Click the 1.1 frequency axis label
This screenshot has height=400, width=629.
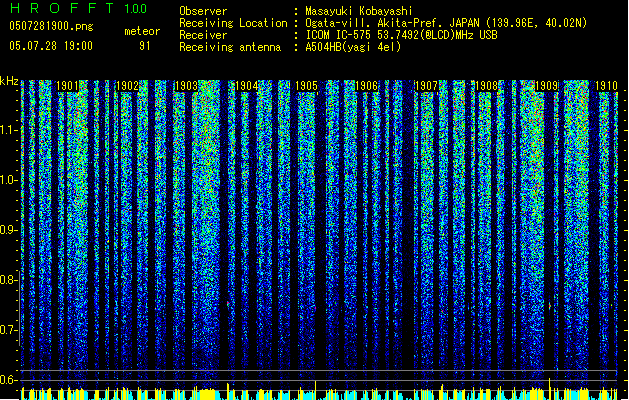click(x=8, y=130)
